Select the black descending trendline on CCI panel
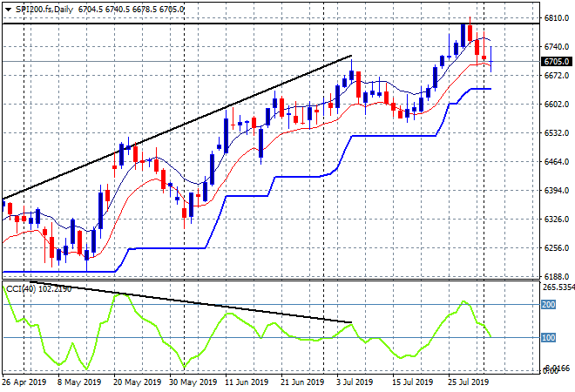The width and height of the screenshot is (575, 392). point(191,302)
